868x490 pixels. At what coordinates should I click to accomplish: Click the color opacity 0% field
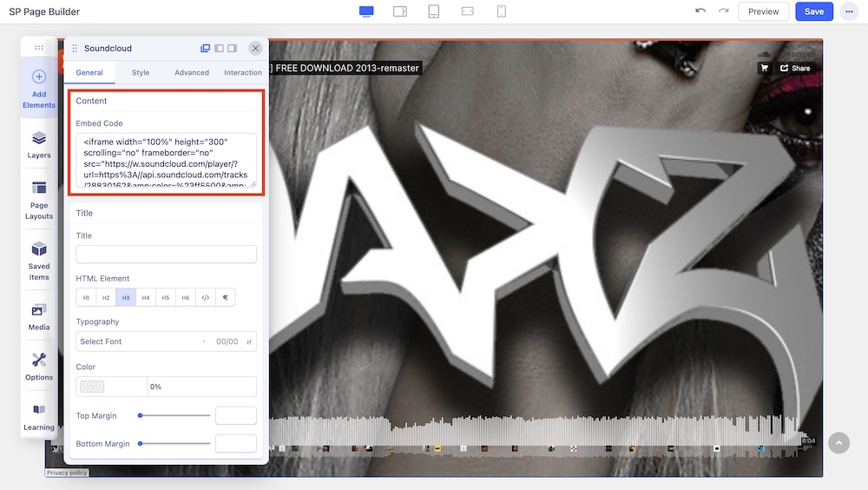(201, 387)
